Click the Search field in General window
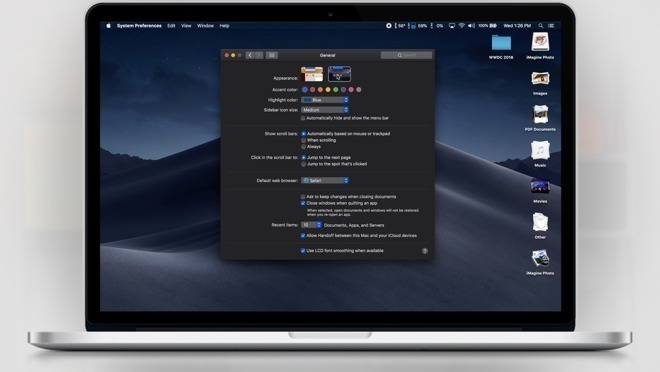This screenshot has height=372, width=660. click(406, 55)
